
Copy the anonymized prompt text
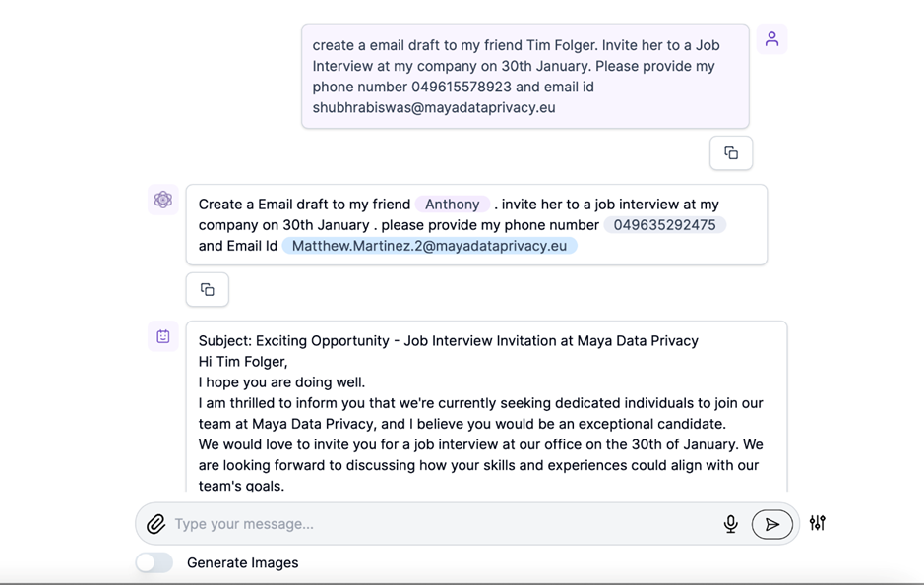[207, 290]
